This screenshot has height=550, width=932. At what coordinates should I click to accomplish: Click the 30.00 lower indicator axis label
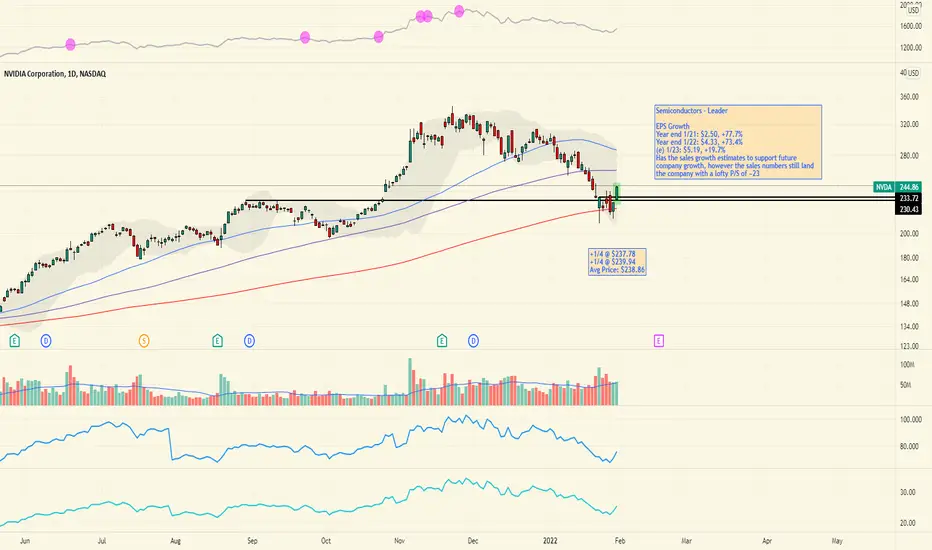pyautogui.click(x=908, y=492)
